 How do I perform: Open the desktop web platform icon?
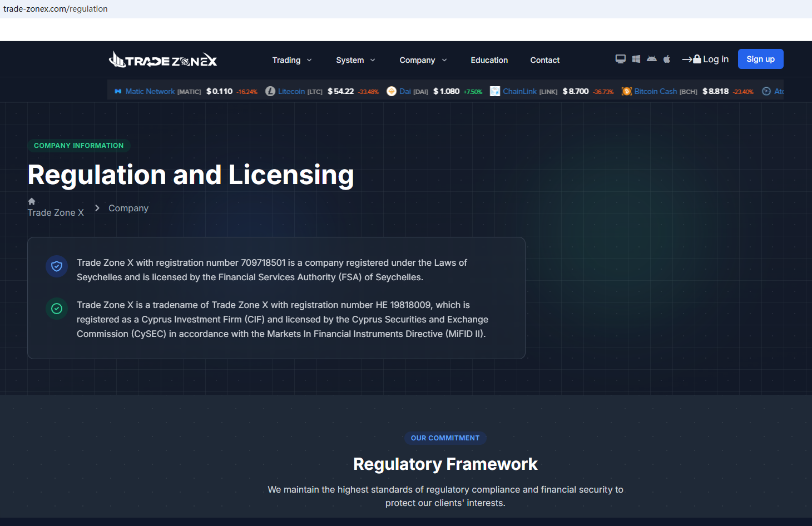point(621,59)
